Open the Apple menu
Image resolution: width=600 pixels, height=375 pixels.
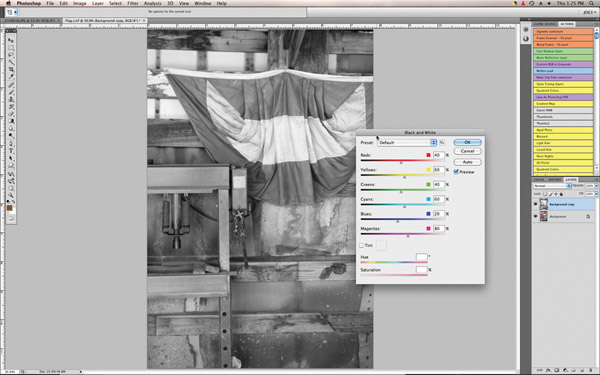[8, 3]
